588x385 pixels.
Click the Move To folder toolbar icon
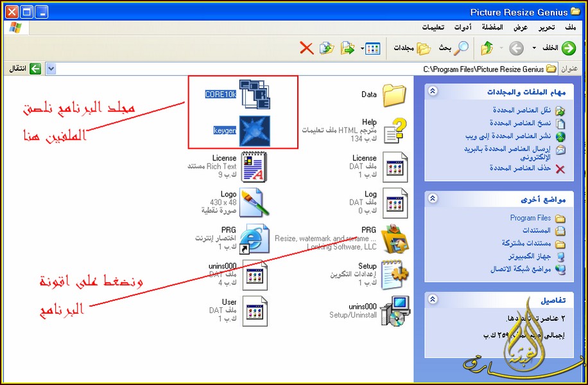[x=348, y=48]
